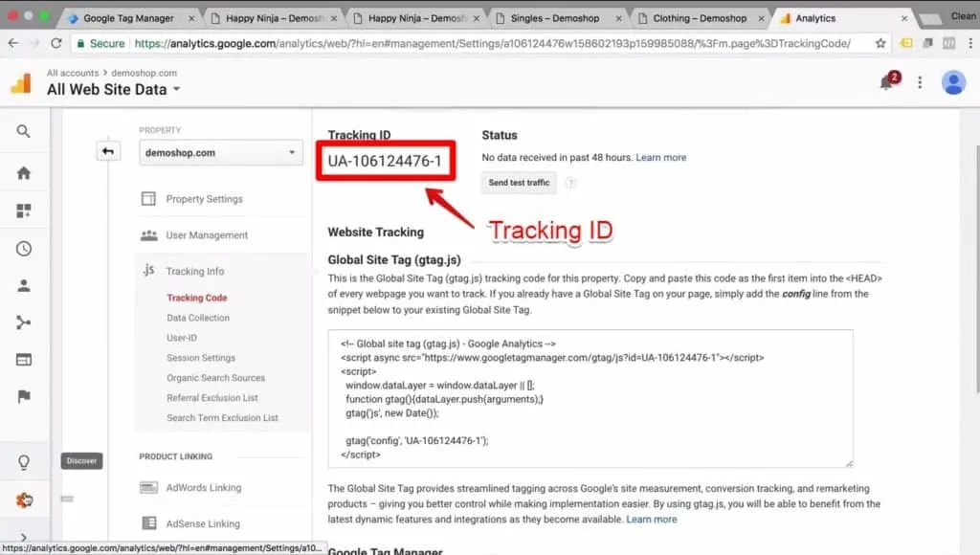
Task: Expand the All Web Site Data selector
Action: coord(108,89)
